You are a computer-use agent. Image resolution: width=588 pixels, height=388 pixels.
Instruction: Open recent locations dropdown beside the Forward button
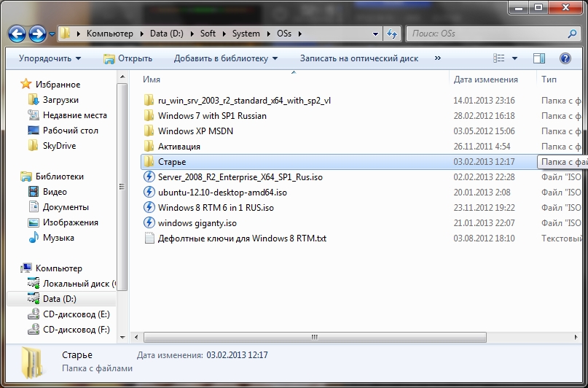coord(52,34)
